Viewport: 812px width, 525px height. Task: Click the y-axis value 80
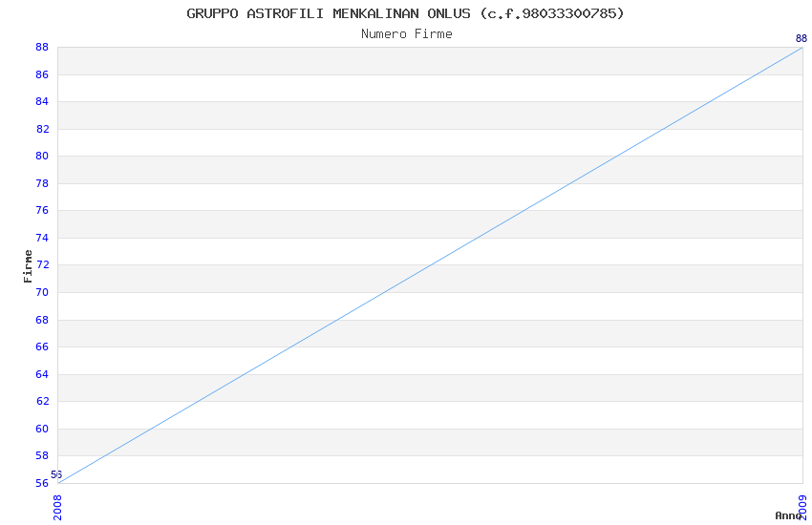42,156
